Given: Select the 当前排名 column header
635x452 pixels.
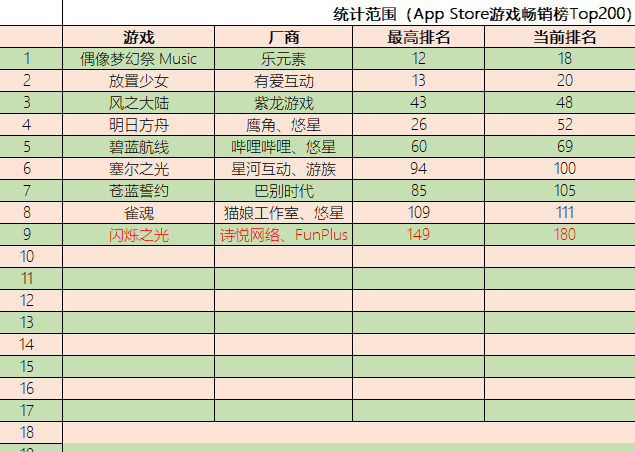Looking at the screenshot, I should [x=560, y=37].
